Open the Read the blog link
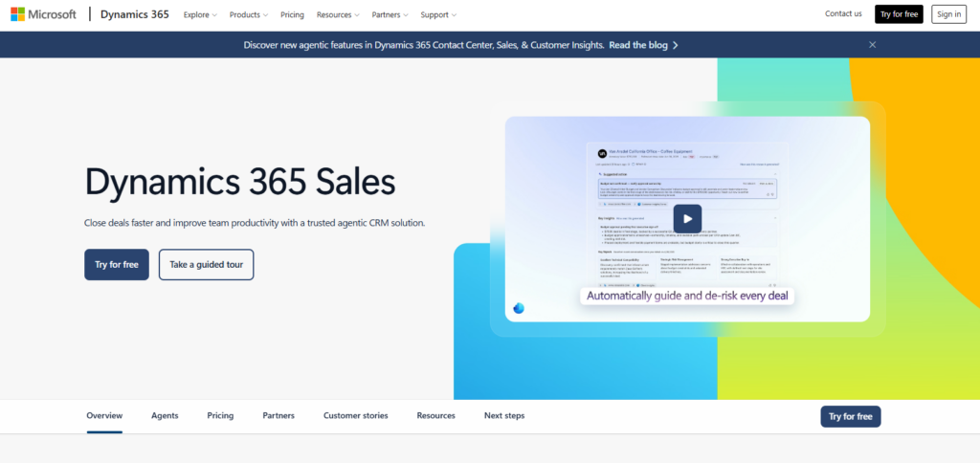 [643, 45]
